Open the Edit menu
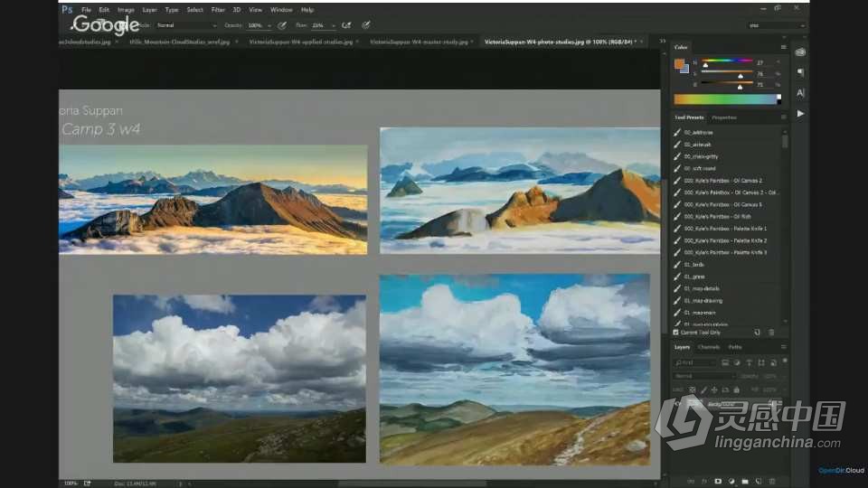The image size is (868, 488). (104, 10)
